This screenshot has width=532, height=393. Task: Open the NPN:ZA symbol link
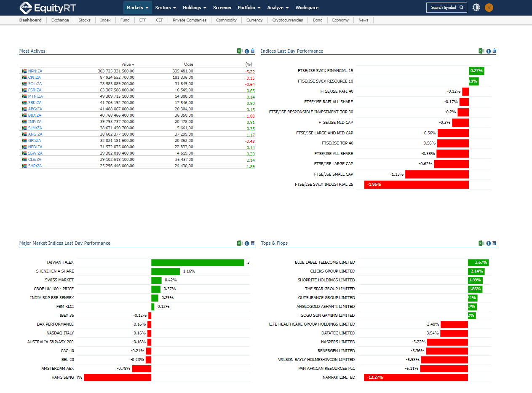click(x=35, y=71)
